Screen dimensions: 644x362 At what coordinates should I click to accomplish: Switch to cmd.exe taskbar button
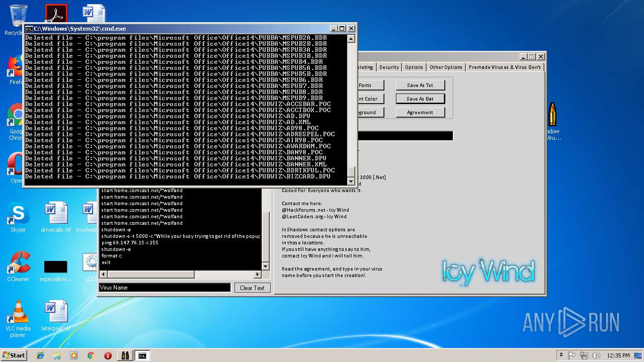click(142, 355)
